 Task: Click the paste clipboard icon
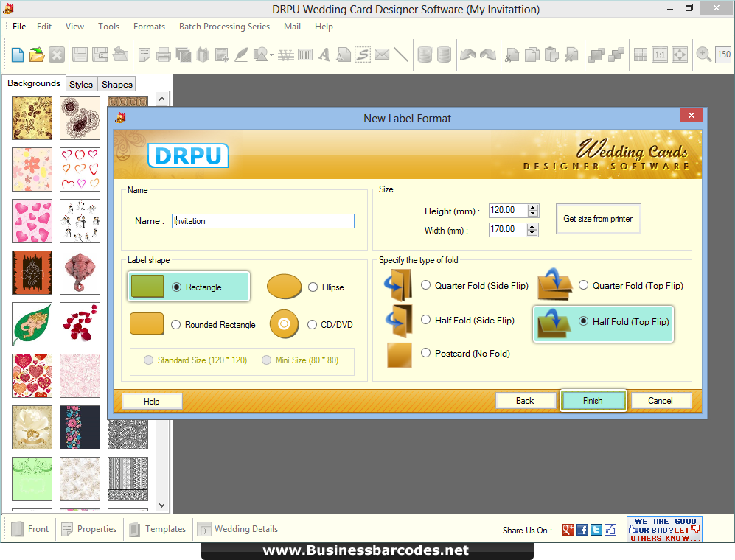pos(551,55)
